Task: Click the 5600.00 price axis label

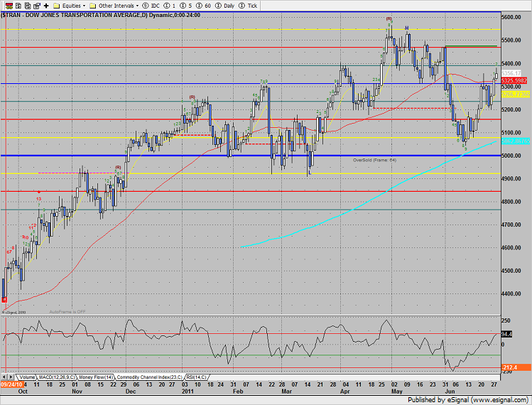Action: [x=511, y=17]
